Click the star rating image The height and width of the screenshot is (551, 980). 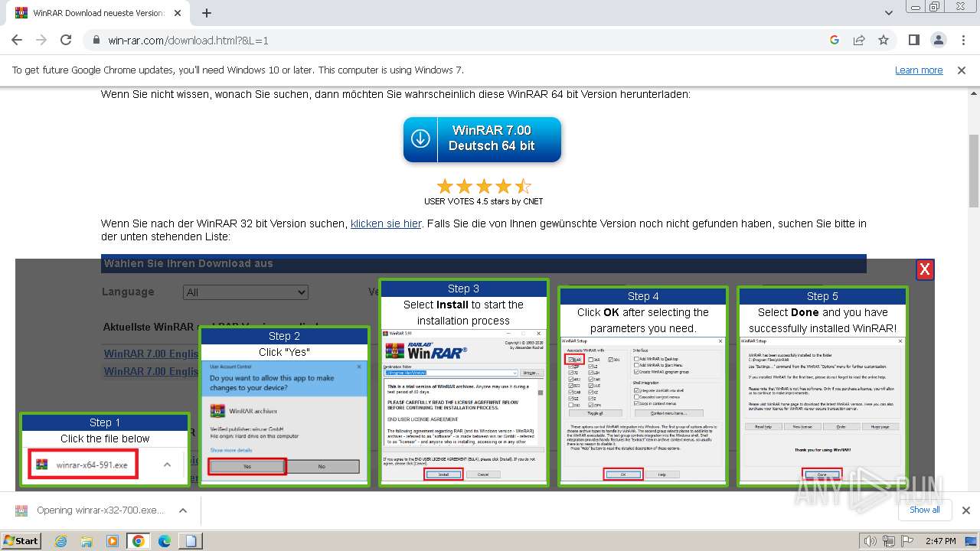click(484, 186)
